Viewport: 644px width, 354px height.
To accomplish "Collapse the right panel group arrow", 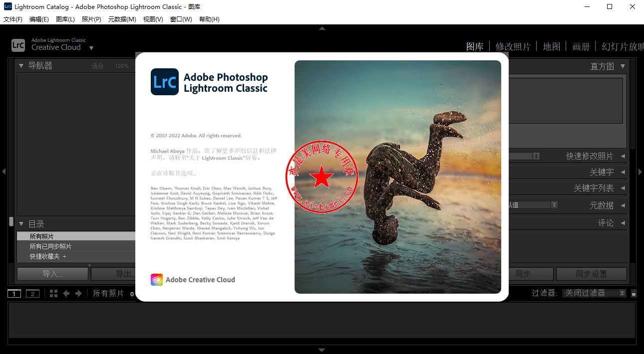I will click(641, 172).
